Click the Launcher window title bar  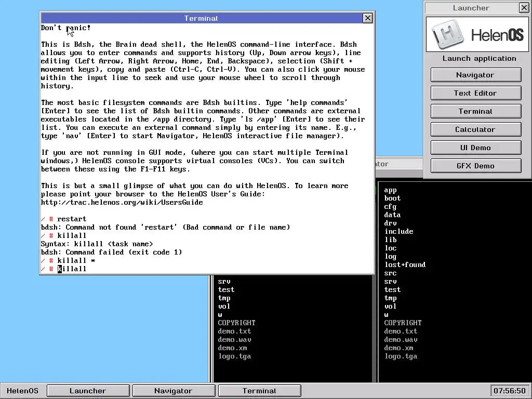[x=472, y=7]
